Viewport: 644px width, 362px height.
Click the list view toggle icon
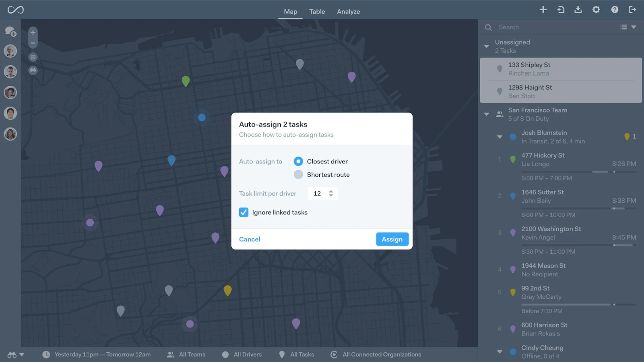[624, 27]
